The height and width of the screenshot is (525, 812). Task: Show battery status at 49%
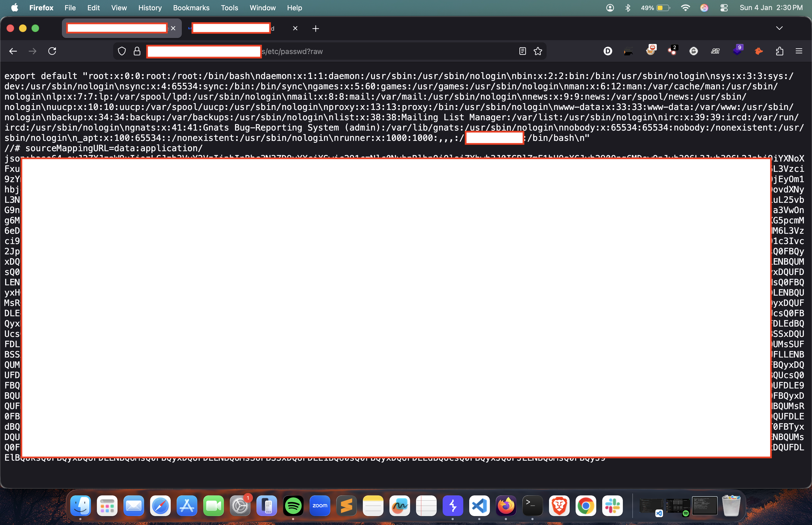pyautogui.click(x=655, y=8)
